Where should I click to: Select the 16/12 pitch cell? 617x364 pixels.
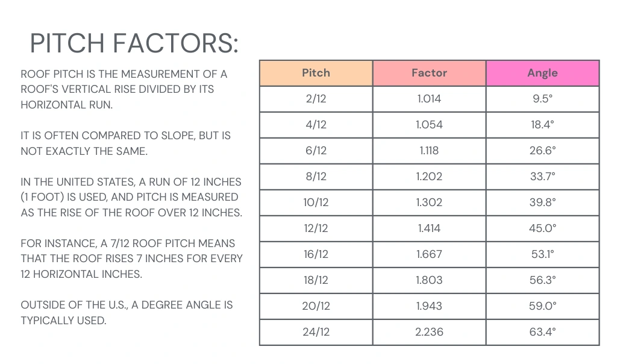click(x=316, y=254)
